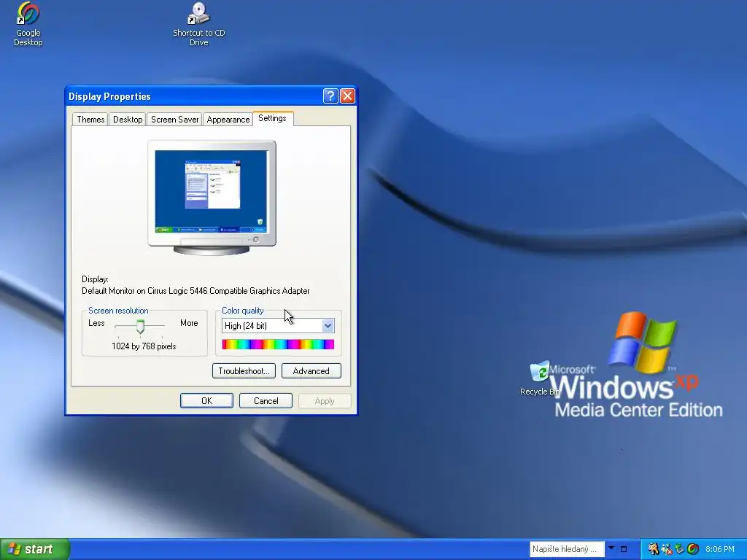The image size is (747, 560).
Task: Confirm with the OK button
Action: (x=206, y=401)
